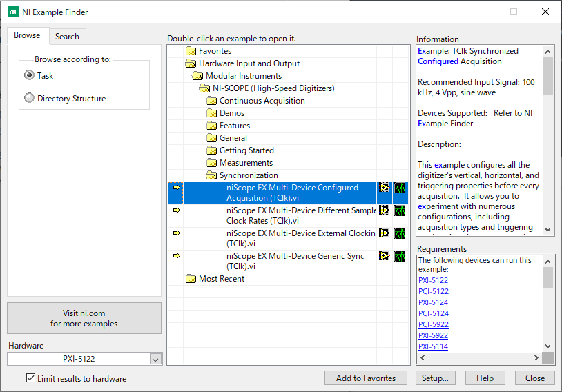This screenshot has width=562, height=392.
Task: Click the Hardware Input and Output folder icon
Action: (191, 63)
